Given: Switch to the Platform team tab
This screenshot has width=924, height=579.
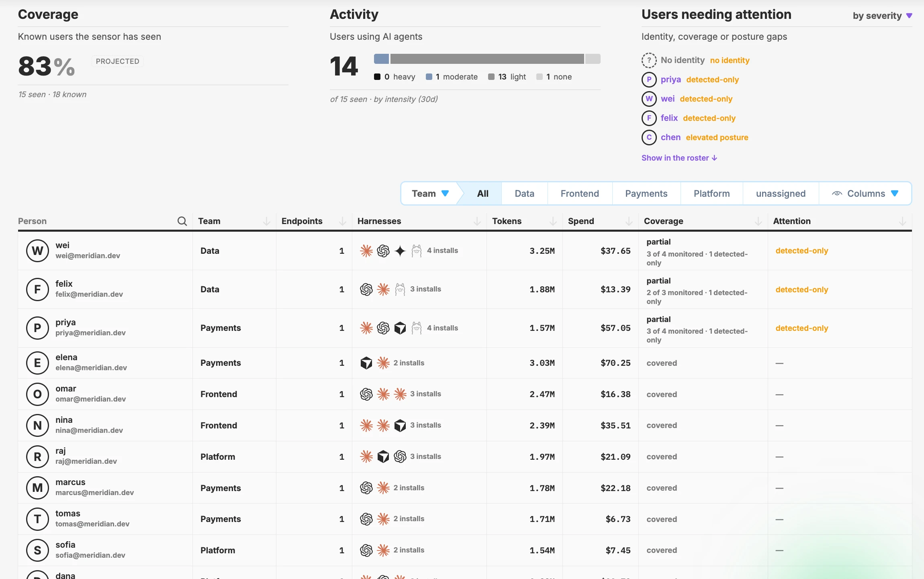Looking at the screenshot, I should tap(711, 194).
